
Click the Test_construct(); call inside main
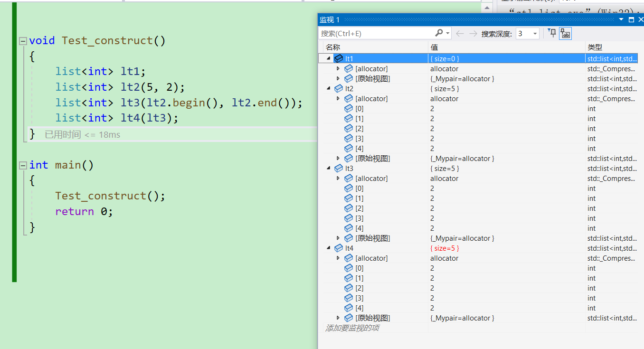coord(110,196)
